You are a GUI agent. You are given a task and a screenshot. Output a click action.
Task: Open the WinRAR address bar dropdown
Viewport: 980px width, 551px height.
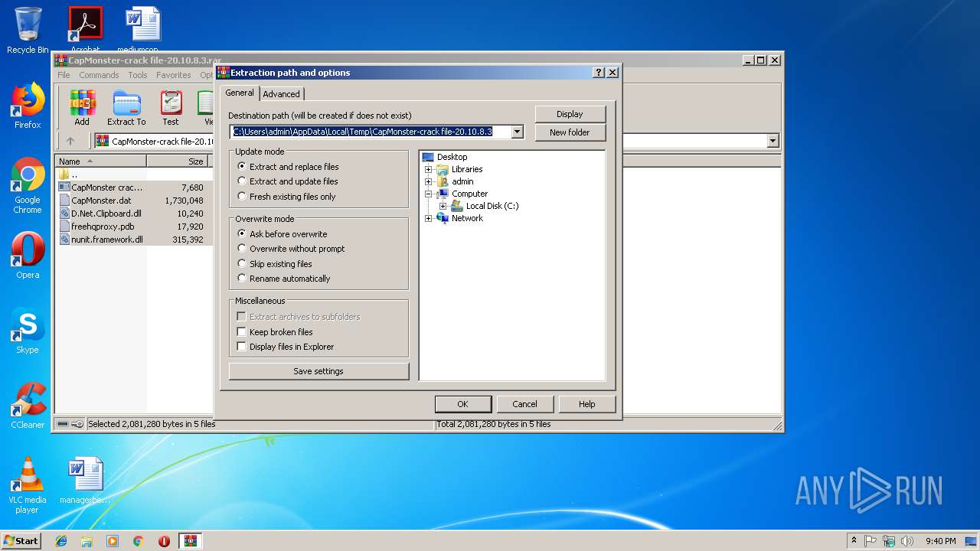[x=773, y=141]
